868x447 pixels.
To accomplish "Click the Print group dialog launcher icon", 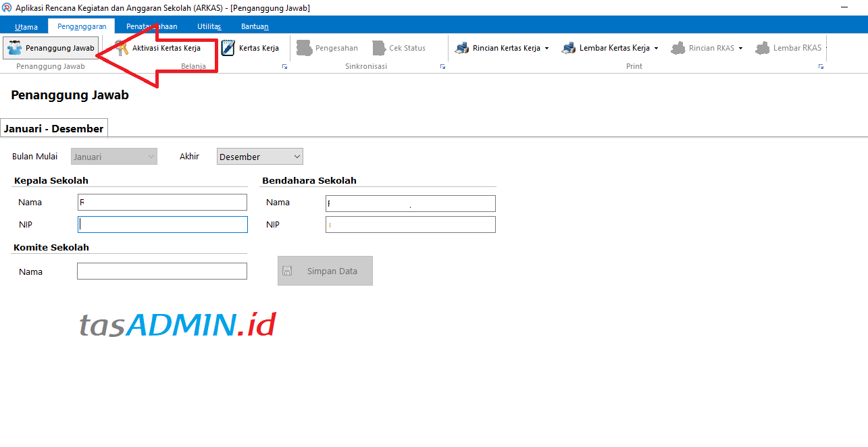I will [x=821, y=66].
